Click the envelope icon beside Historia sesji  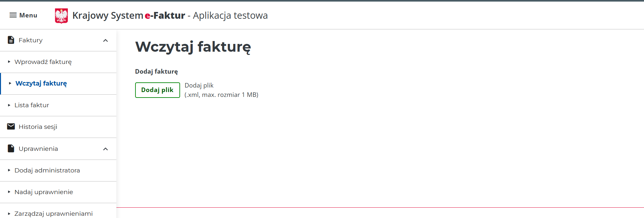[11, 127]
